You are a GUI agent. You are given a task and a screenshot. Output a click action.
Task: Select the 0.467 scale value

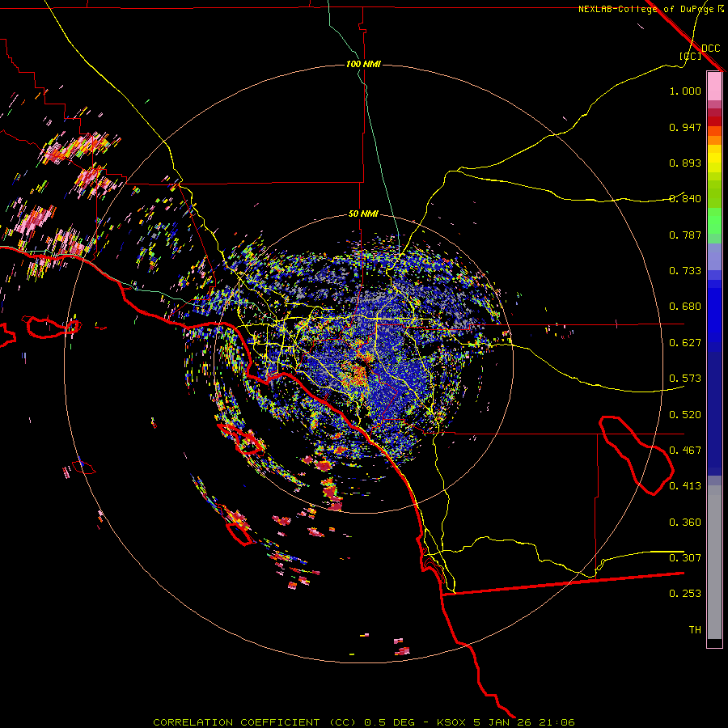pos(685,451)
